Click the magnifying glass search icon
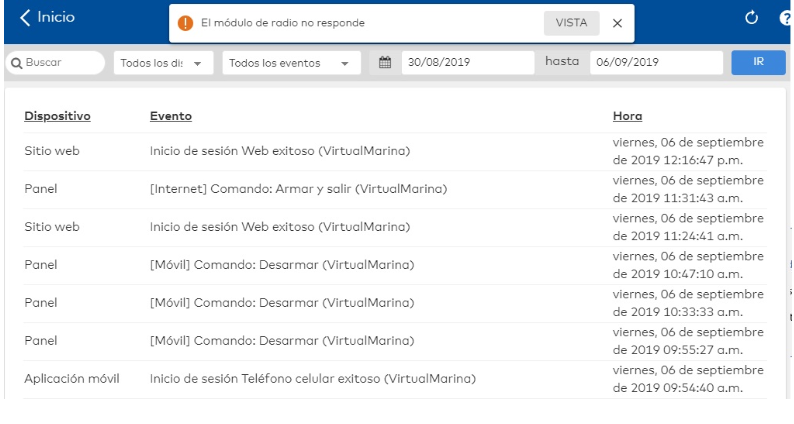 (16, 63)
